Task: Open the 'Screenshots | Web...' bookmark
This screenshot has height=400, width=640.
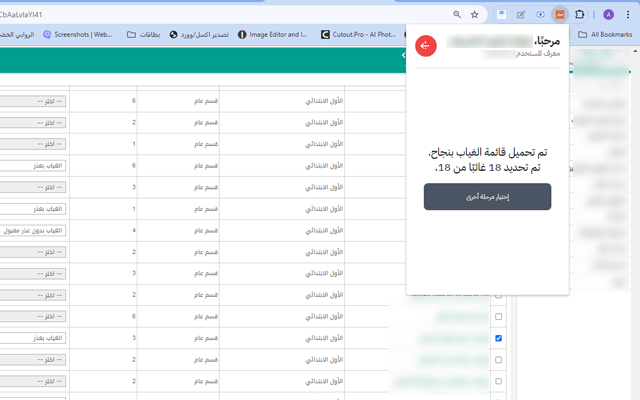Action: pyautogui.click(x=78, y=35)
